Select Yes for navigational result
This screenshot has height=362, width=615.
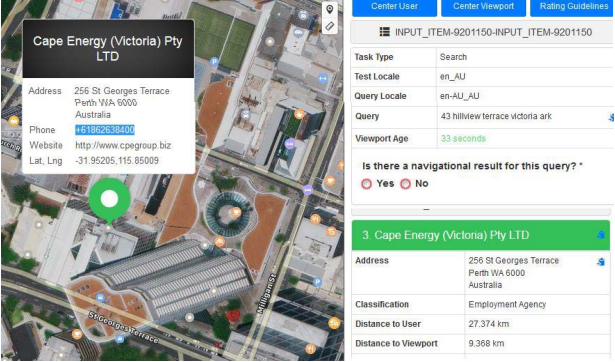366,184
